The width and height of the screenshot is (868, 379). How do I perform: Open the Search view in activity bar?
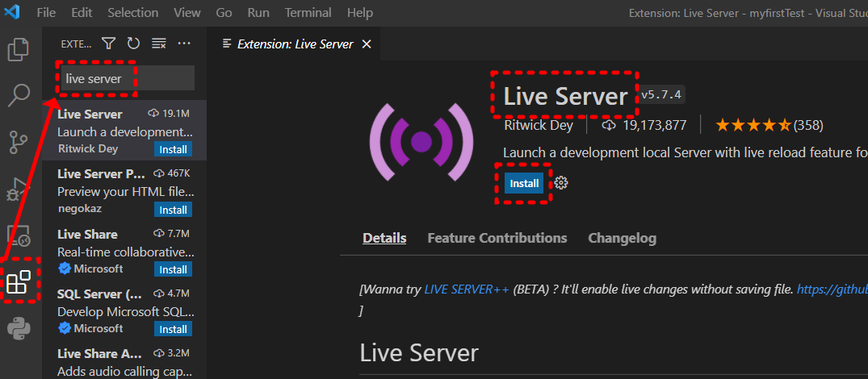point(19,95)
